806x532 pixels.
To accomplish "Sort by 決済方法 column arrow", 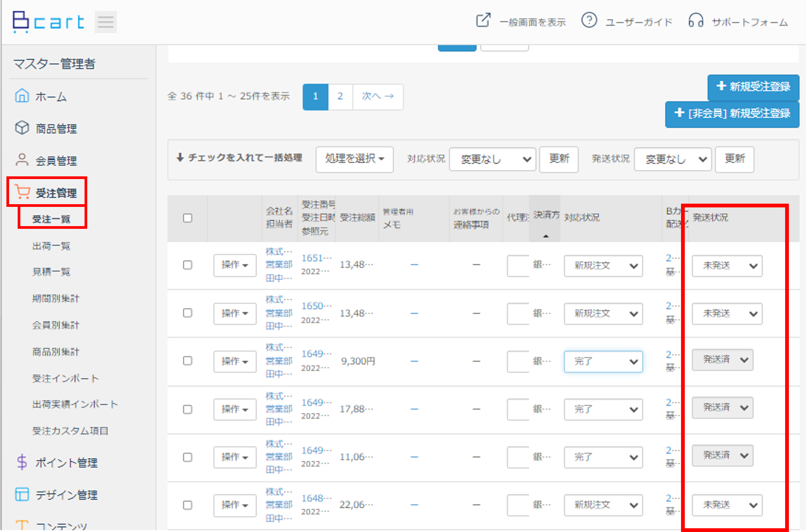I will 545,236.
